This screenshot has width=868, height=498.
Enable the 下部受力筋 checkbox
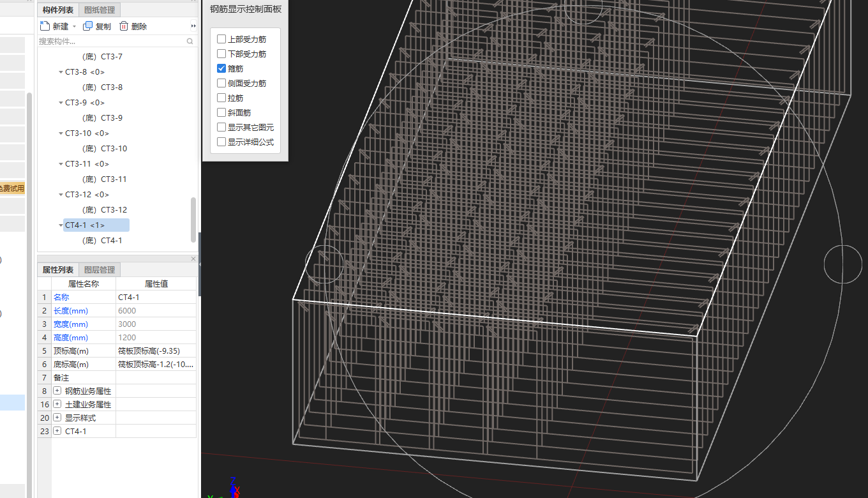(x=221, y=54)
